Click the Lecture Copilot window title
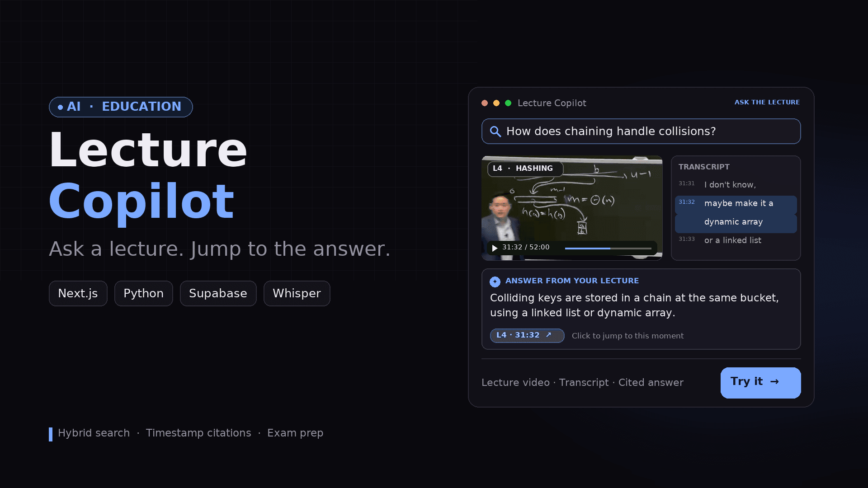Viewport: 868px width, 488px height. coord(552,103)
